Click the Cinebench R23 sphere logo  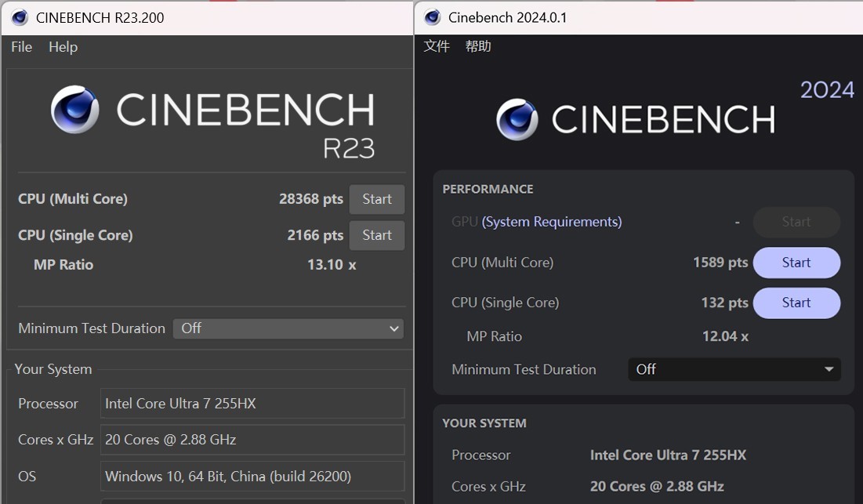[x=75, y=110]
